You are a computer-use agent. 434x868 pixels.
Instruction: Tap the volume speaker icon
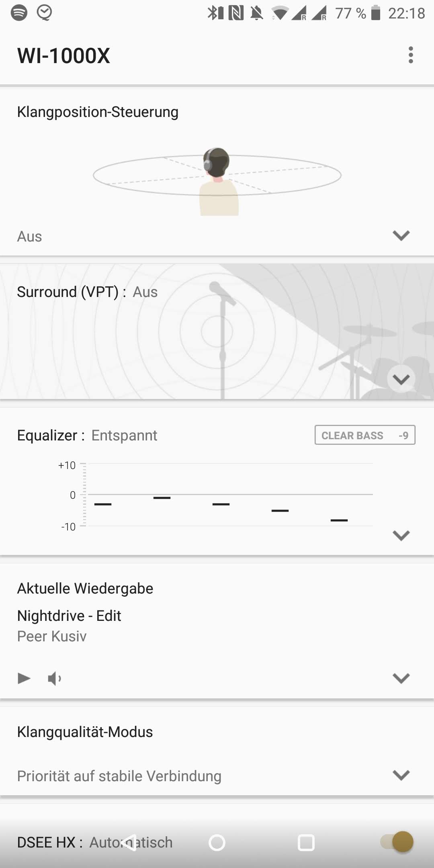(x=54, y=679)
